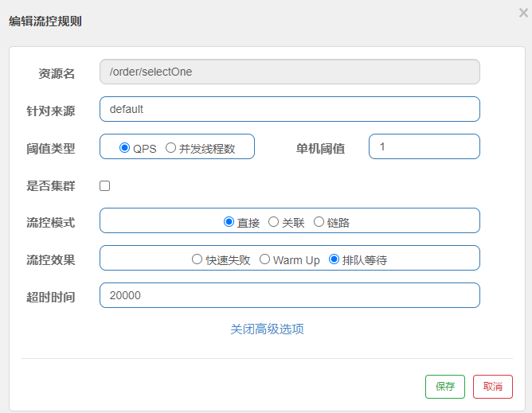Viewport: 532px width, 413px height.
Task: Select 排队等待 flow control effect
Action: 334,259
